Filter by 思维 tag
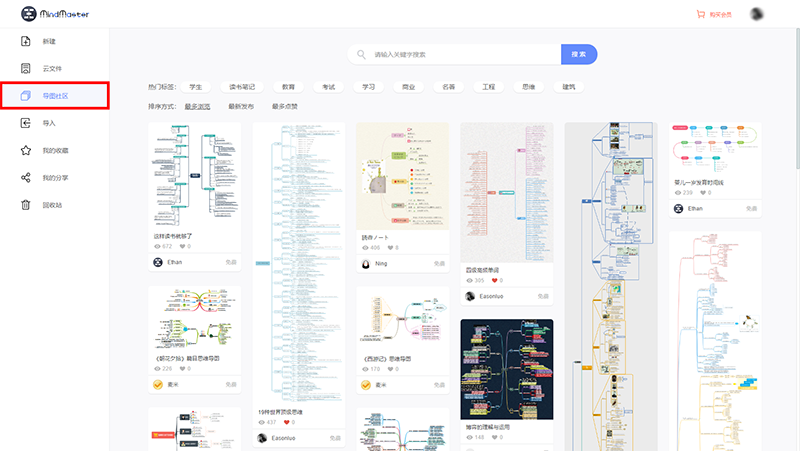Viewport: 800px width, 451px height. (x=529, y=87)
